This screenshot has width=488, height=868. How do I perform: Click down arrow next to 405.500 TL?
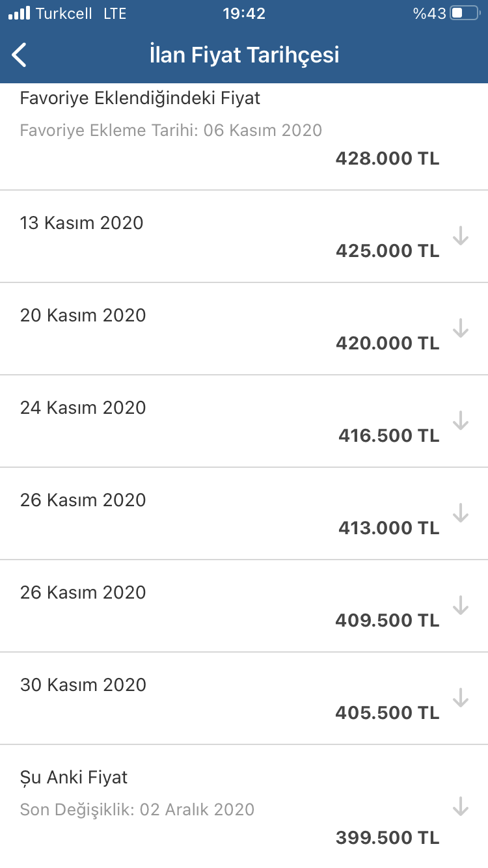coord(461,698)
